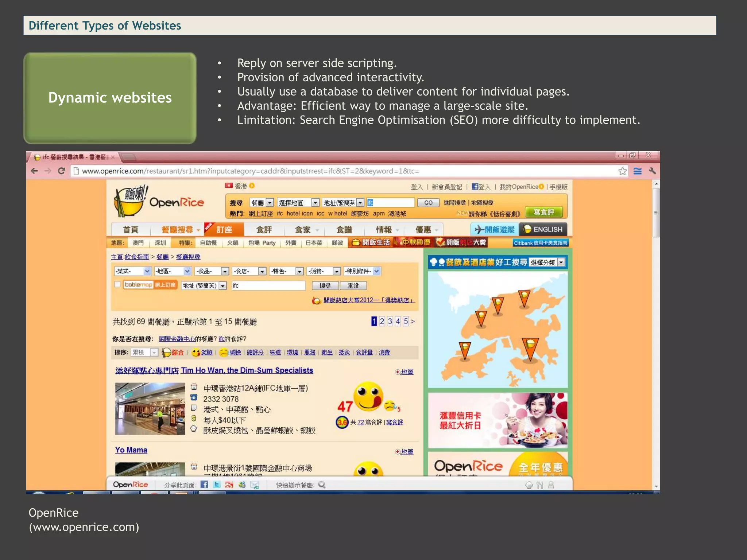Open the 訂座 booking tab
The height and width of the screenshot is (560, 747).
224,230
